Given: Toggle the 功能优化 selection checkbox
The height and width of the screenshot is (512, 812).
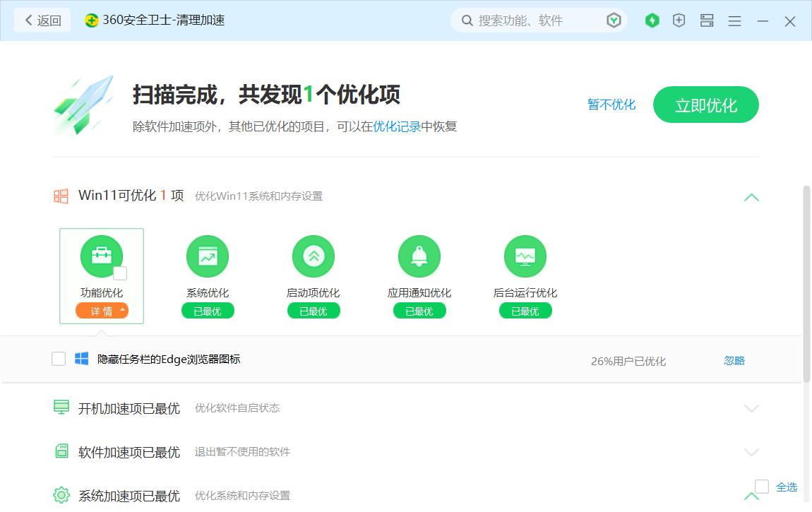Looking at the screenshot, I should pyautogui.click(x=120, y=272).
